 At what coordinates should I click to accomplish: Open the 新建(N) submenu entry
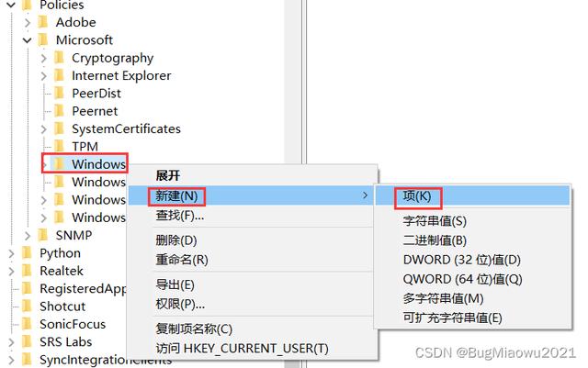tap(251, 195)
